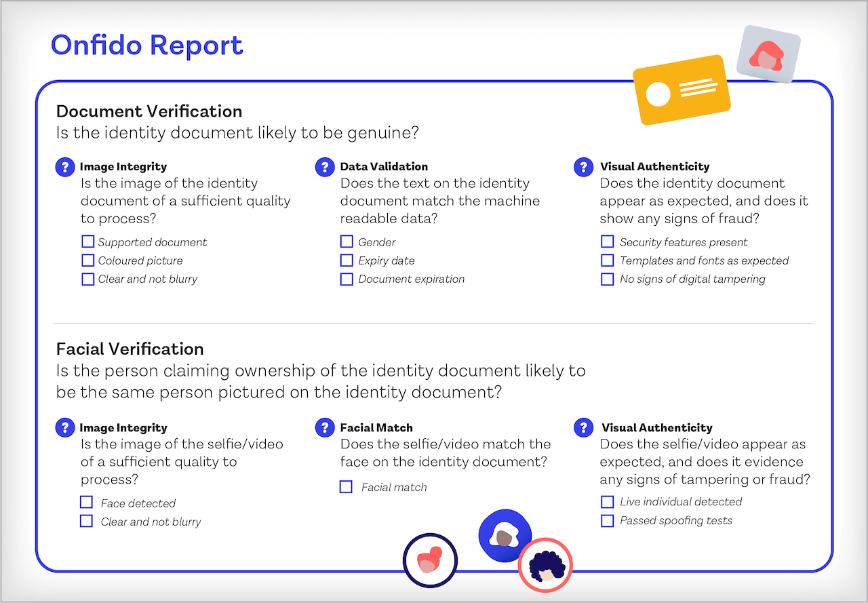The image size is (868, 603).
Task: Check the Facial match checkbox
Action: pyautogui.click(x=346, y=486)
